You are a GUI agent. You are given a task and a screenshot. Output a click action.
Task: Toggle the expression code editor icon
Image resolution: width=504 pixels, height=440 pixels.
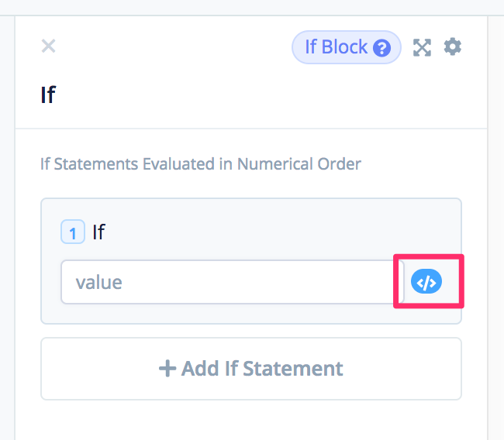click(x=426, y=283)
